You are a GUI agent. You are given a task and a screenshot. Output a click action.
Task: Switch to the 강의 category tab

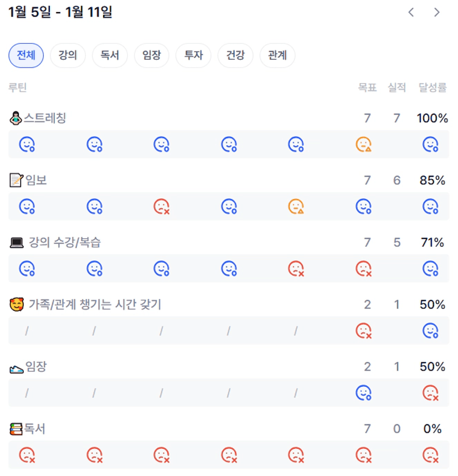pos(68,55)
